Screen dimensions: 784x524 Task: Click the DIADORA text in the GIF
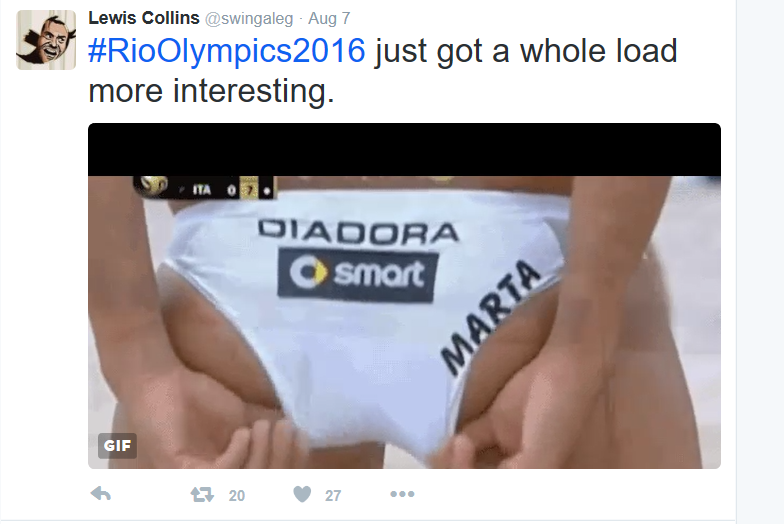(x=358, y=232)
